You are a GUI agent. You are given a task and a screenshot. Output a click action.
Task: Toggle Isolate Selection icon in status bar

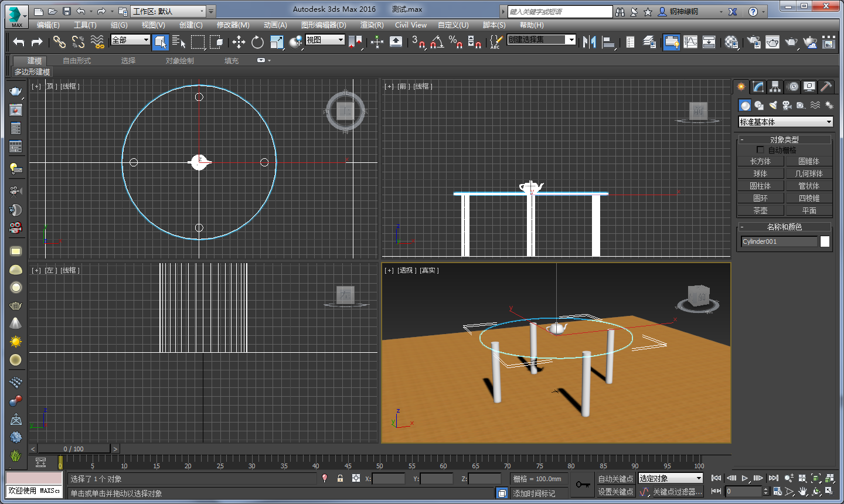point(325,478)
